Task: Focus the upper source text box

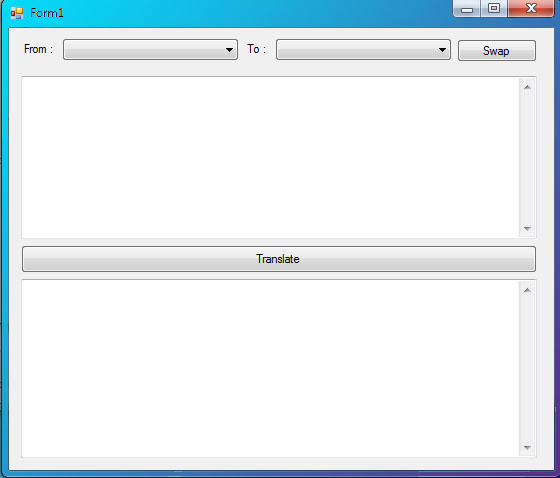Action: tap(270, 157)
